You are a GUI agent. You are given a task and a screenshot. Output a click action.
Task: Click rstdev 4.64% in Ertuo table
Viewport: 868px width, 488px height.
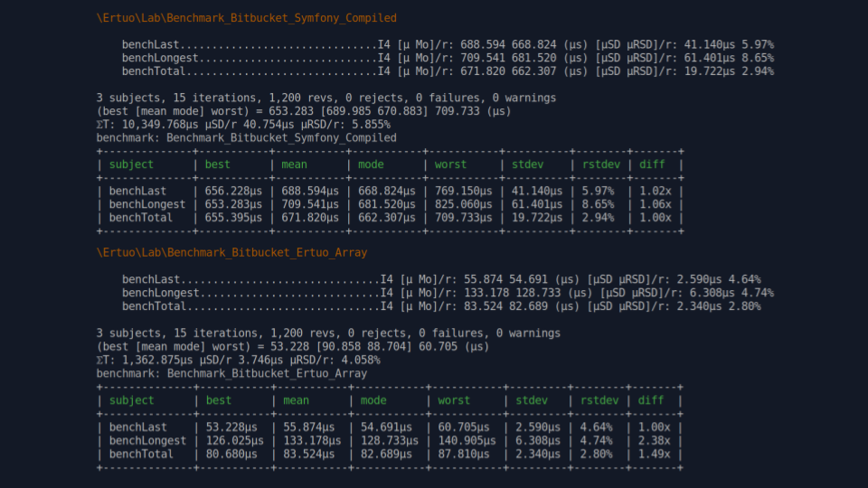point(596,427)
